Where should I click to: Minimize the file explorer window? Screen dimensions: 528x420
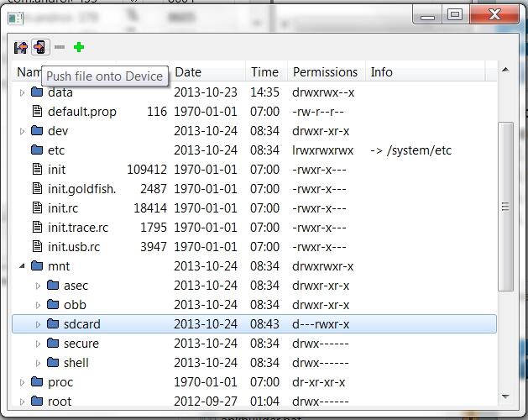(x=427, y=15)
